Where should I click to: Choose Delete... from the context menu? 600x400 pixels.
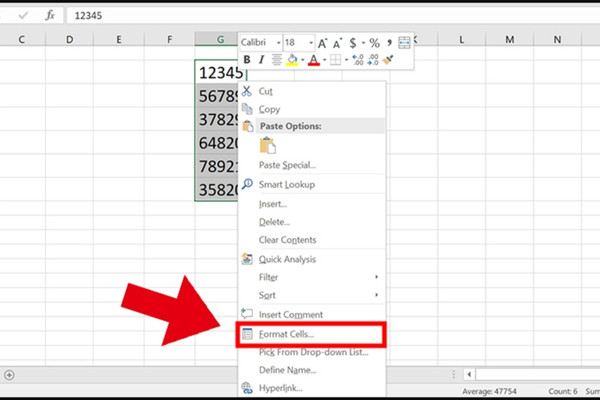click(x=312, y=222)
